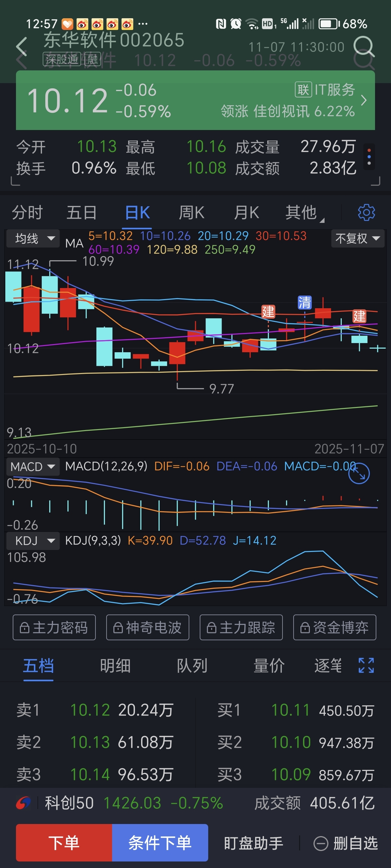Open locked 主力跟踪 indicator

[x=241, y=628]
